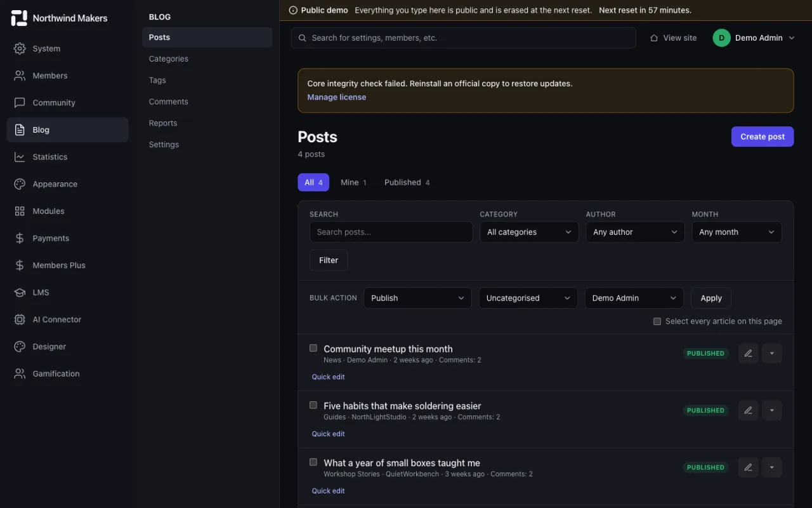Image resolution: width=812 pixels, height=508 pixels.
Task: Open the All categories filter dropdown
Action: coord(529,232)
